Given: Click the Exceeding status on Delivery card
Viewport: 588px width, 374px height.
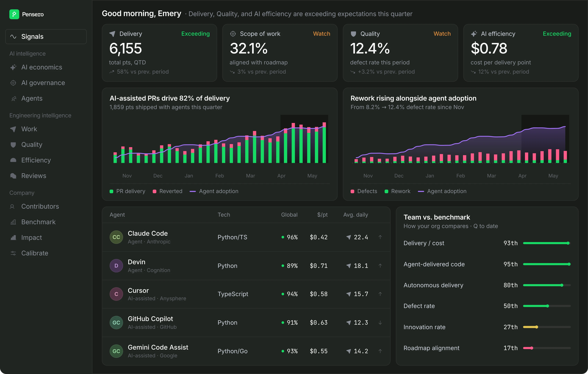Looking at the screenshot, I should (195, 34).
